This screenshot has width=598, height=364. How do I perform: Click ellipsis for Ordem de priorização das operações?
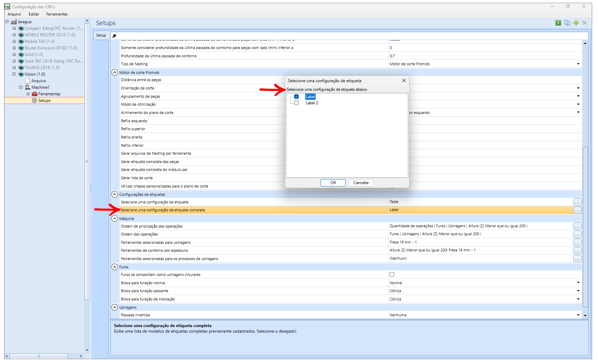coord(577,226)
